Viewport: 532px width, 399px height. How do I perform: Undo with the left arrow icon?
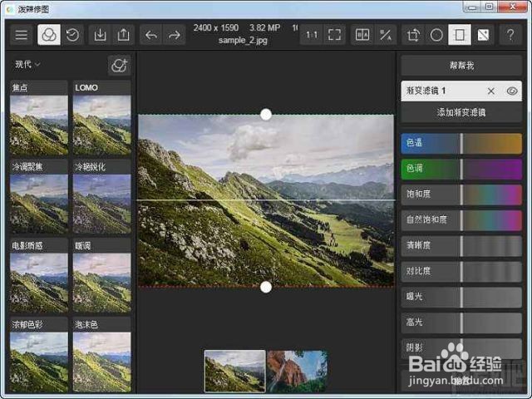tap(151, 35)
